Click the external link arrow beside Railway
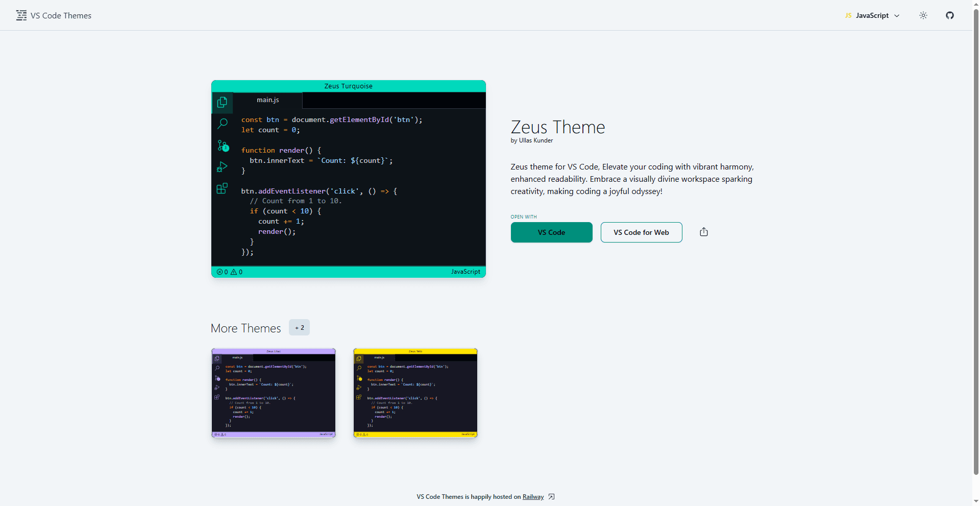This screenshot has width=980, height=506. pyautogui.click(x=551, y=497)
